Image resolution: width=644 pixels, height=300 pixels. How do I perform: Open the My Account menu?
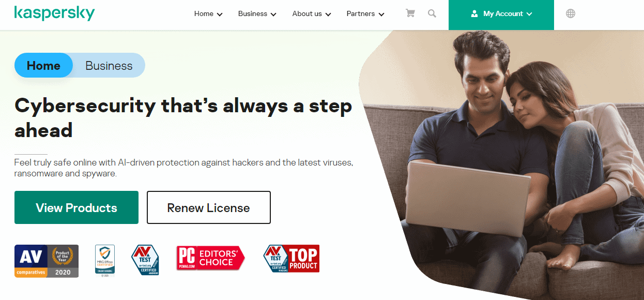[501, 14]
